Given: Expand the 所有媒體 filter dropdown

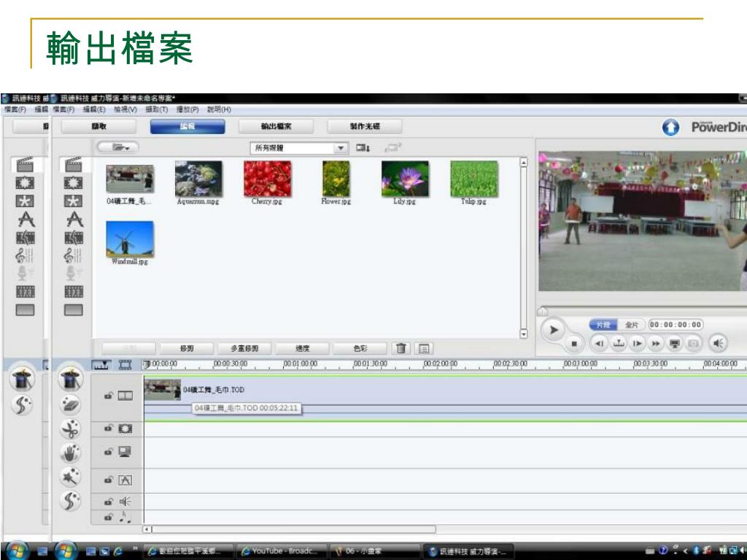Looking at the screenshot, I should point(340,148).
